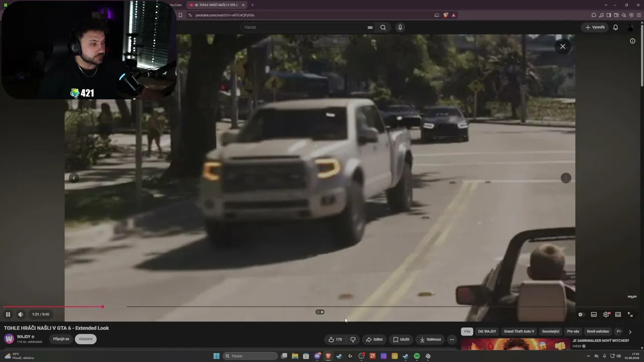
Task: Select the Od: WAJDY filter chip
Action: (487, 331)
